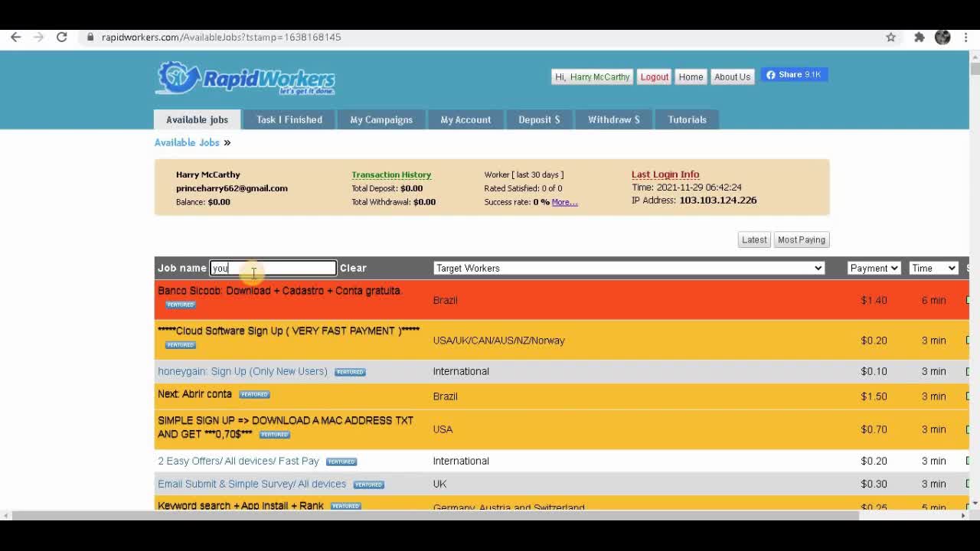Click the vertical scrollbar thumb
Image resolution: width=980 pixels, height=551 pixels.
click(x=975, y=68)
